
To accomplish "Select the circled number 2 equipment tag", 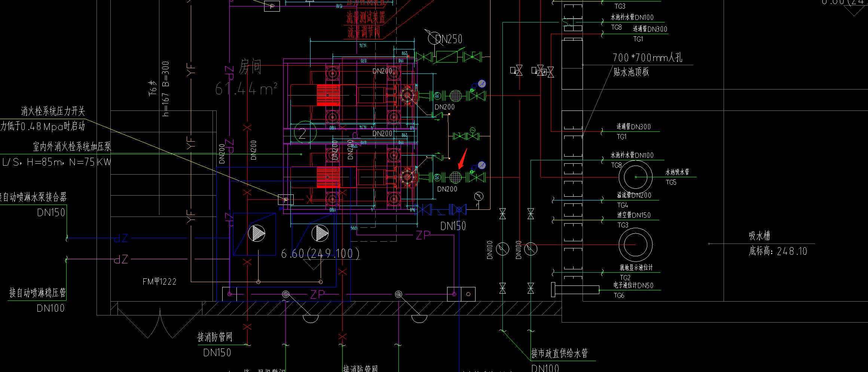I will tap(305, 133).
